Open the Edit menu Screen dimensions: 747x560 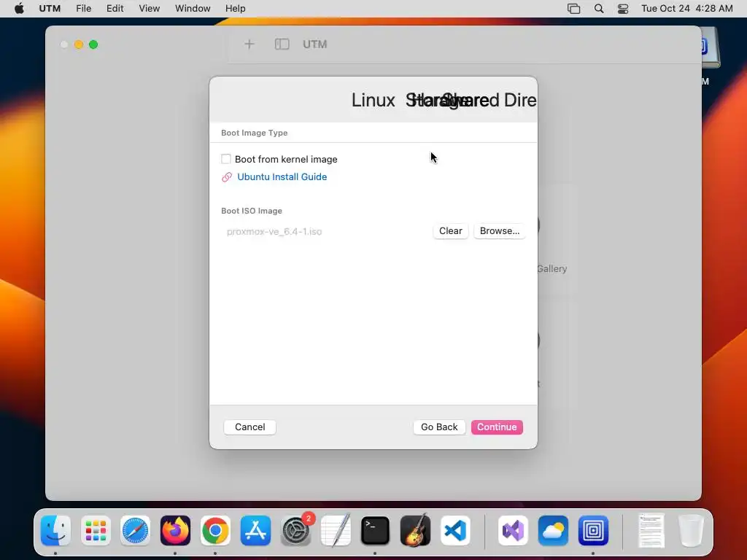pos(115,9)
